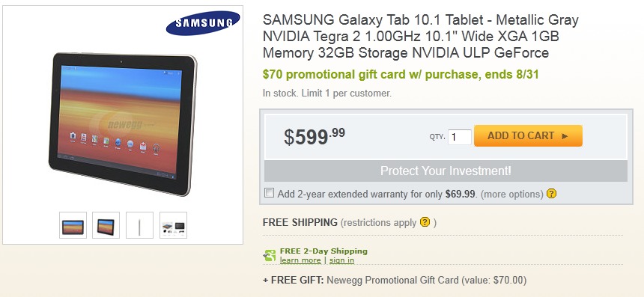Click the FREE 2-Day Shipping heading

[323, 251]
